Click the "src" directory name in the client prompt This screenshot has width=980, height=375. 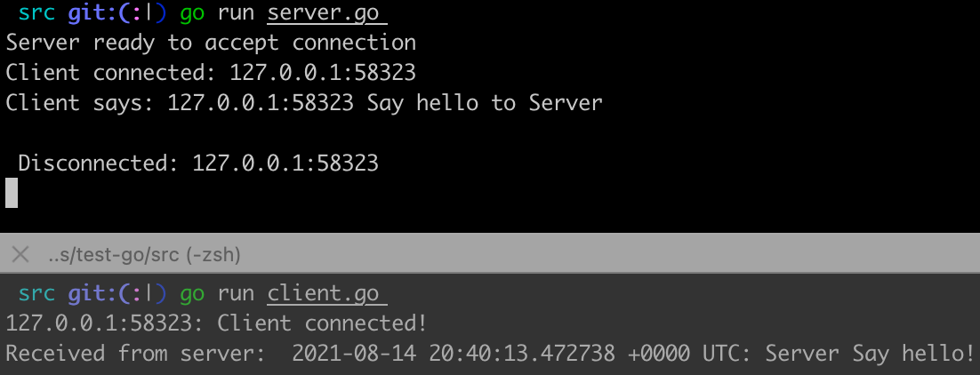(36, 293)
